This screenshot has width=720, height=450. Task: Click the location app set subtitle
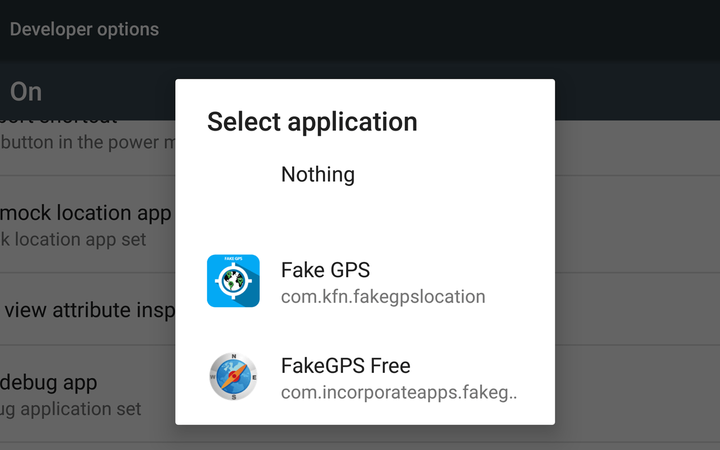[75, 240]
